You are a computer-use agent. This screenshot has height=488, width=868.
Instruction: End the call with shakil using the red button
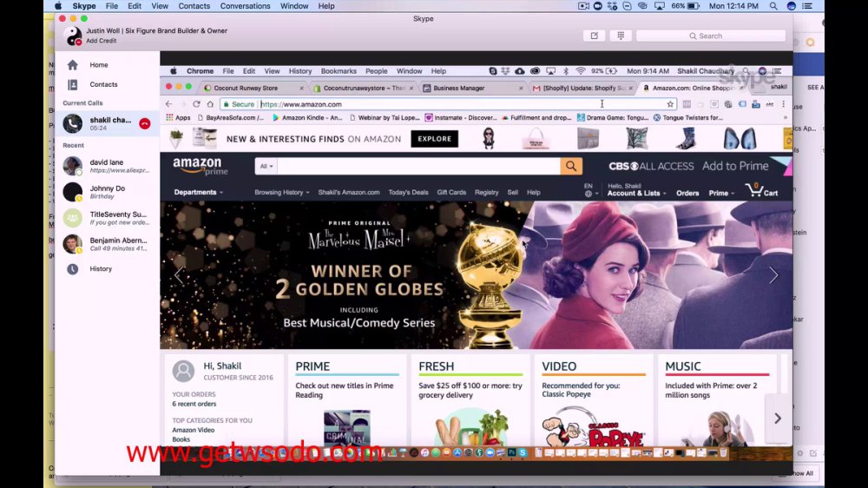(x=144, y=123)
